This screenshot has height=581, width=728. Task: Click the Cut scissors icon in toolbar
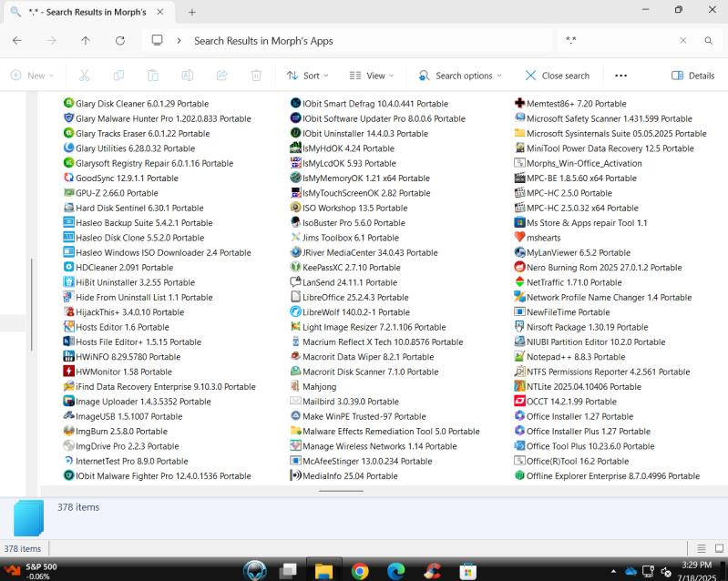(84, 76)
